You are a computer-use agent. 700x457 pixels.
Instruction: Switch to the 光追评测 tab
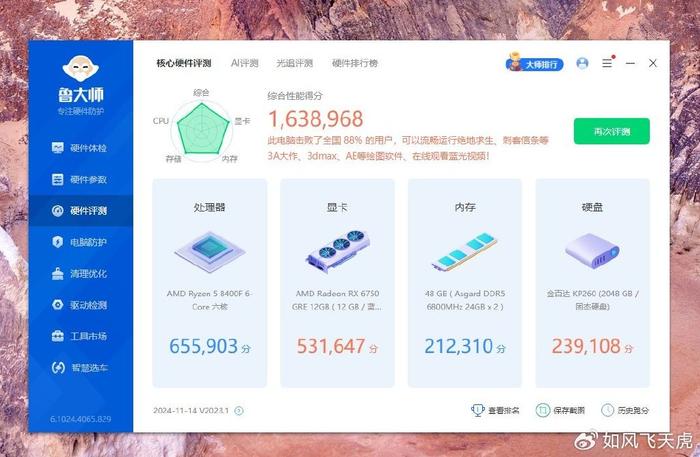[295, 63]
